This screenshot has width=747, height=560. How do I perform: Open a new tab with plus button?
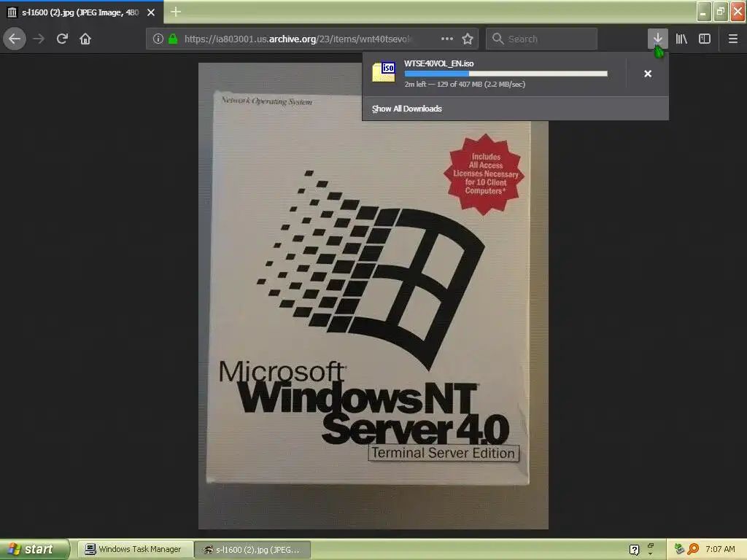(176, 12)
